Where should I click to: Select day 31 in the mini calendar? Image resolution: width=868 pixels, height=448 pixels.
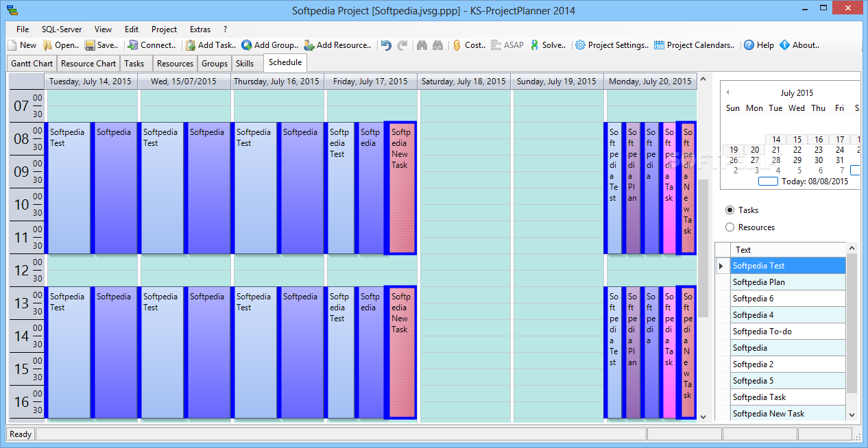pyautogui.click(x=839, y=160)
